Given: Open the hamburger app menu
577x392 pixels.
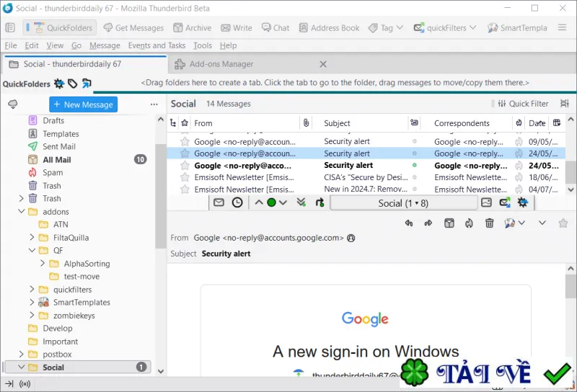Looking at the screenshot, I should coord(562,27).
